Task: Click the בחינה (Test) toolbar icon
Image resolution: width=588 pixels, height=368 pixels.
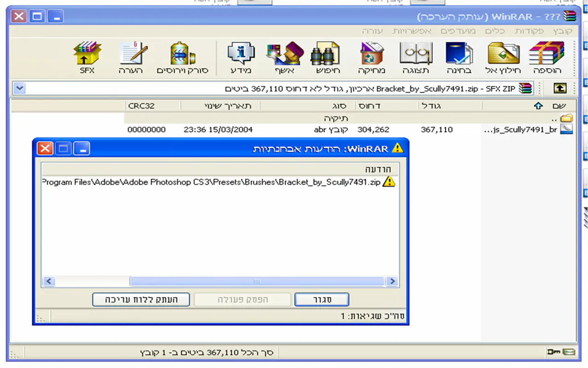Action: coord(459,57)
